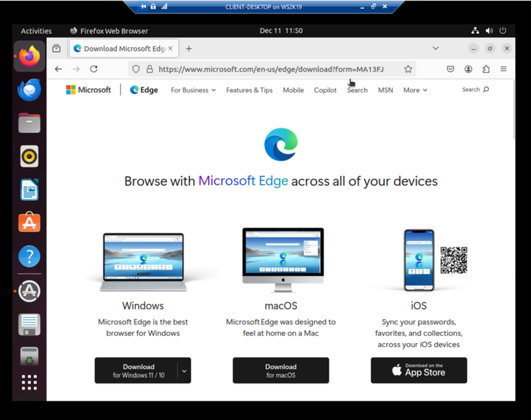Open the More dropdown in navigation
Viewport: 531px width, 420px height.
[415, 90]
